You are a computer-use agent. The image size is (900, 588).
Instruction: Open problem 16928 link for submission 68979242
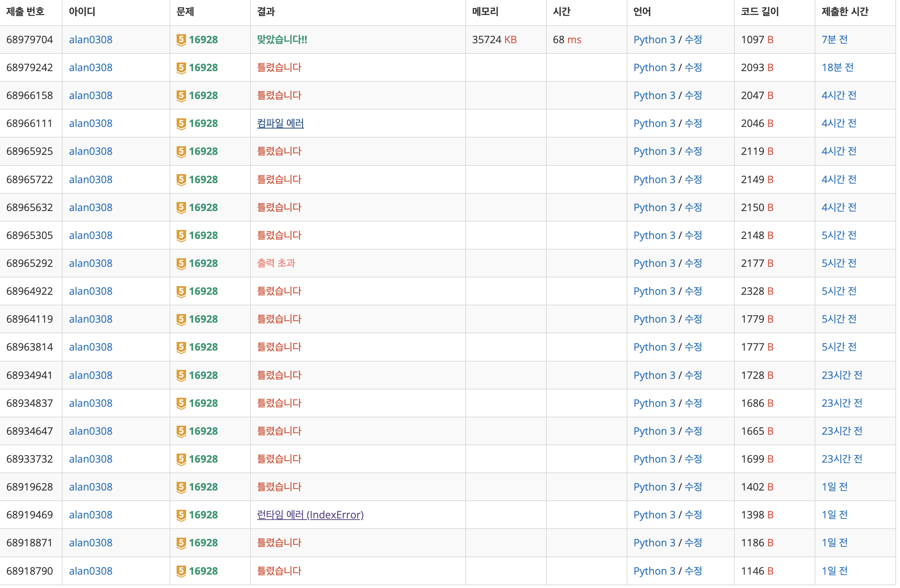(203, 68)
